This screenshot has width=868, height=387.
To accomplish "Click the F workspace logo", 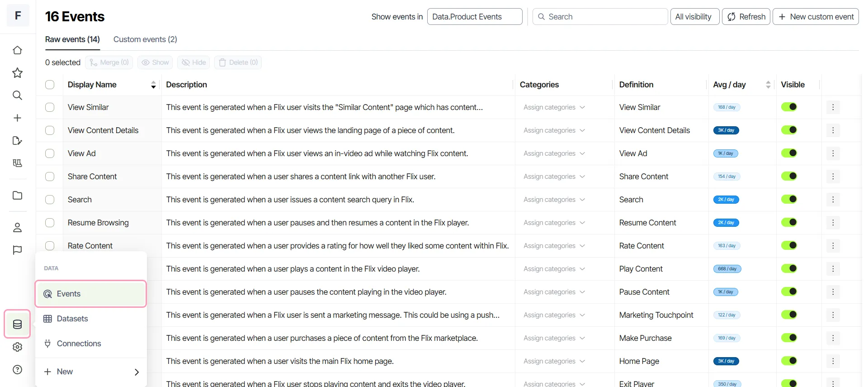I will pyautogui.click(x=18, y=16).
